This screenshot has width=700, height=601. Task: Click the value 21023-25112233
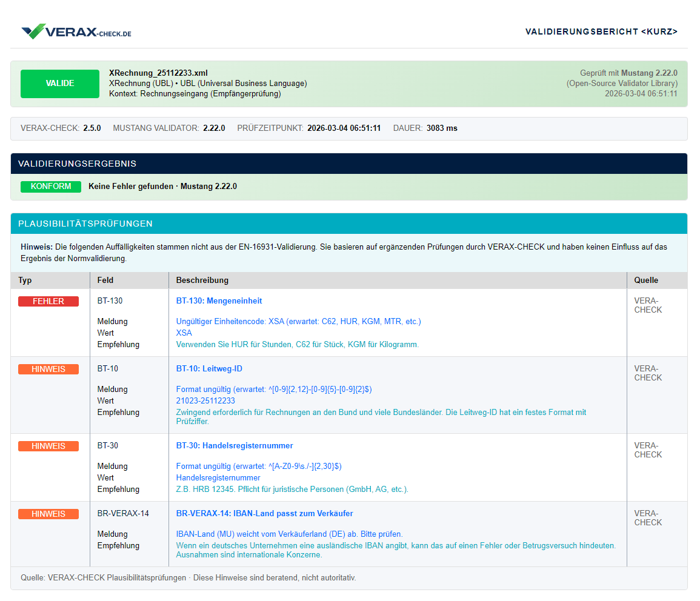[x=205, y=400]
